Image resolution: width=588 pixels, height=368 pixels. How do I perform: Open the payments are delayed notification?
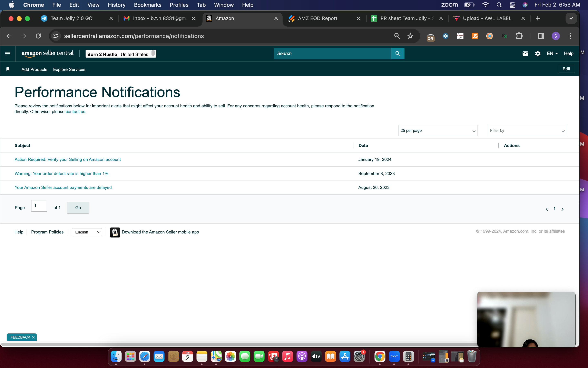[x=63, y=187]
